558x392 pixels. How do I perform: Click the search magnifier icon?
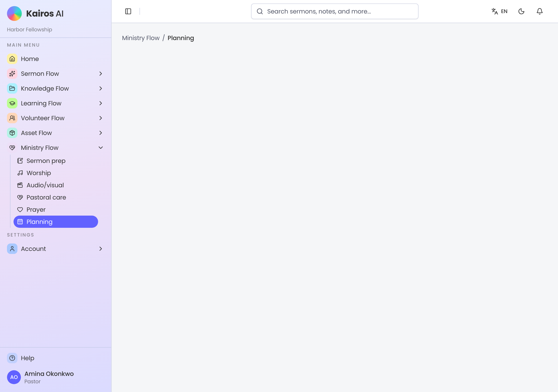[260, 11]
